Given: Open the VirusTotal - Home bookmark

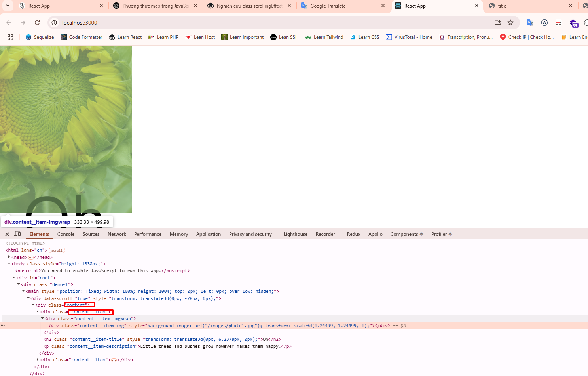Looking at the screenshot, I should point(409,37).
